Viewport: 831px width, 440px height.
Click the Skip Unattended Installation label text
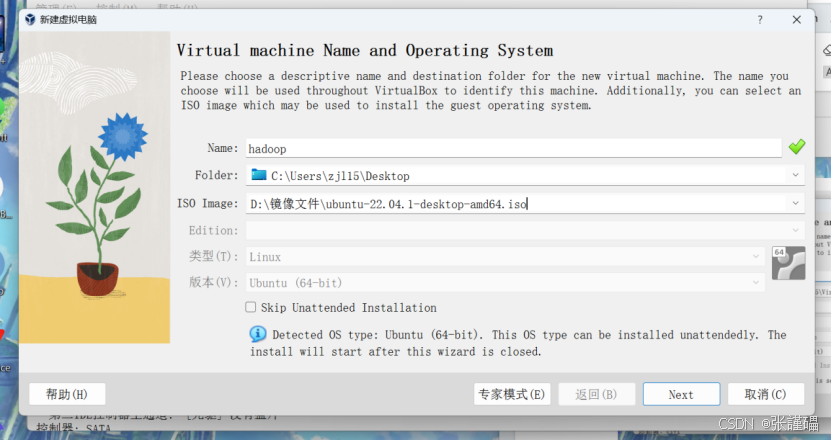tap(349, 307)
